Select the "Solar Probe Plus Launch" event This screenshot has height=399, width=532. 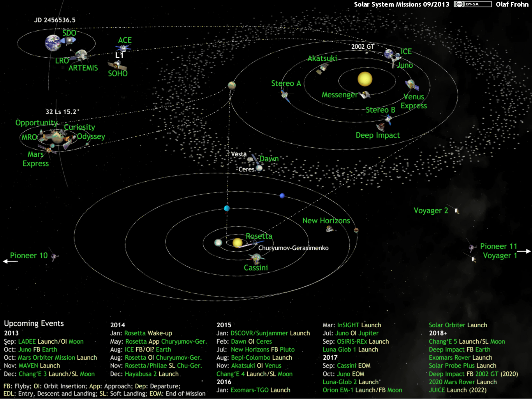463,365
